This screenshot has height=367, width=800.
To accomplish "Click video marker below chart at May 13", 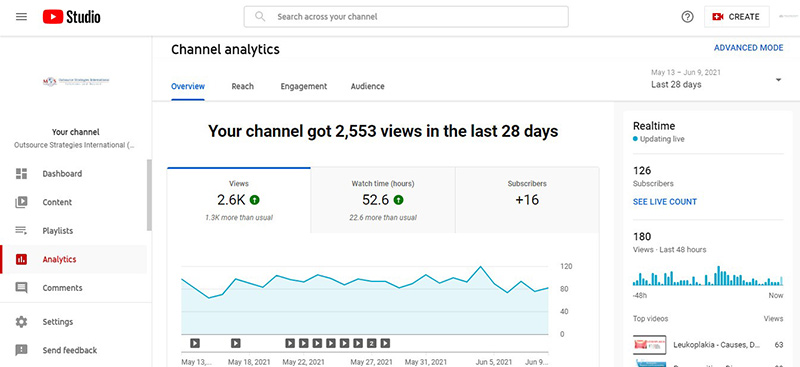I will pyautogui.click(x=195, y=343).
